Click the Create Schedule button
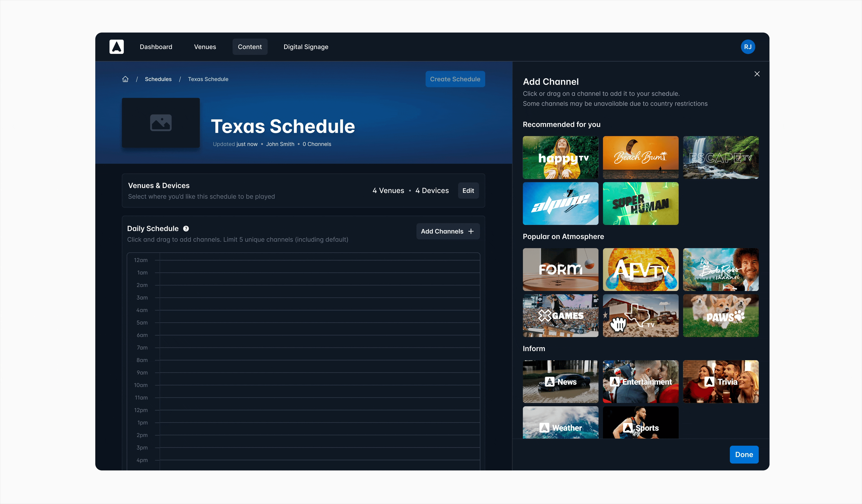The width and height of the screenshot is (862, 504). (x=455, y=79)
